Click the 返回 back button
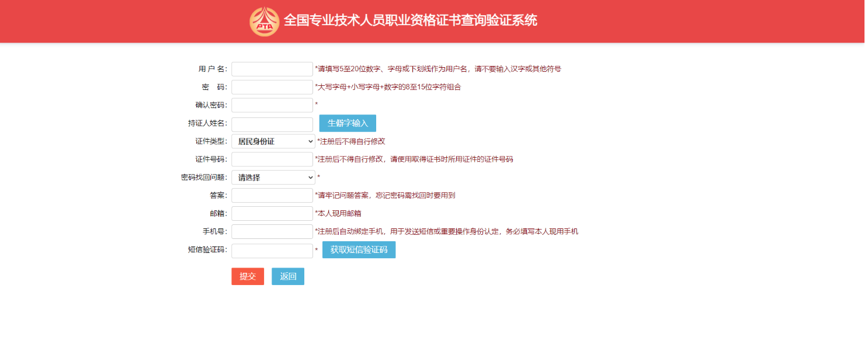 coord(288,276)
